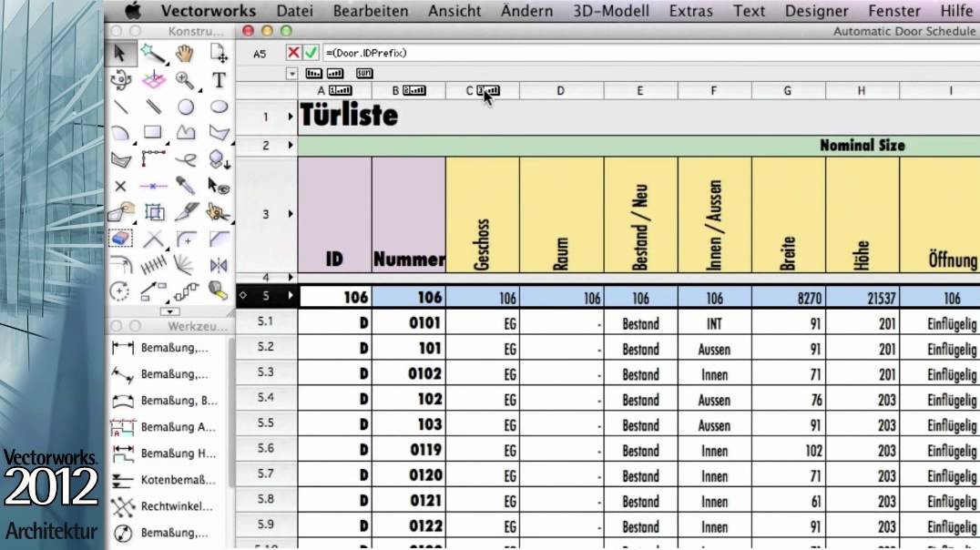980x550 pixels.
Task: Select the Freehand curve tool
Action: pyautogui.click(x=185, y=160)
